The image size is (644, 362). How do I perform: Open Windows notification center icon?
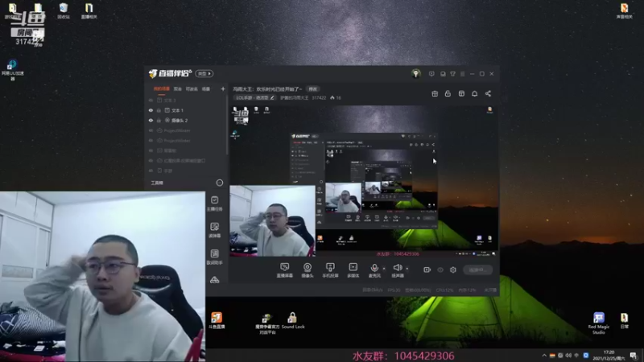[634, 356]
